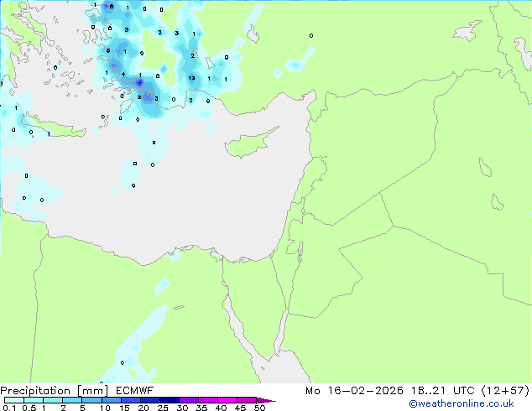Viewport: 532px width, 411px height.
Task: Click the 'Mo' weekday label
Action: (x=312, y=391)
